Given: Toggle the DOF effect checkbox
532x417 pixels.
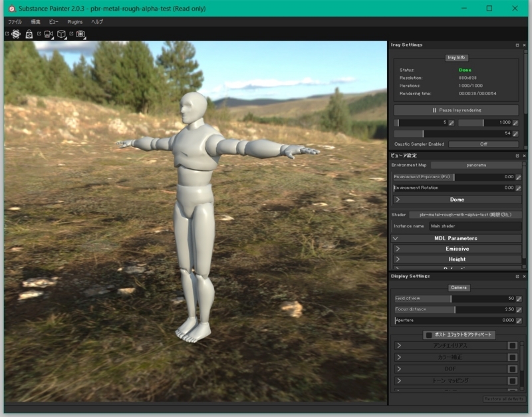Looking at the screenshot, I should [512, 369].
